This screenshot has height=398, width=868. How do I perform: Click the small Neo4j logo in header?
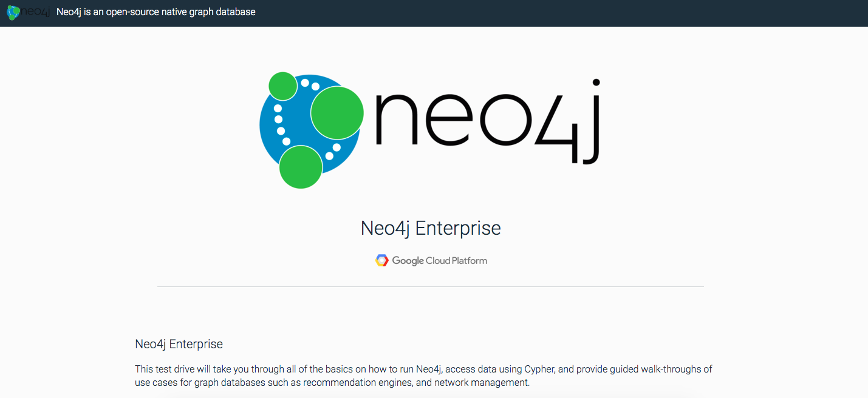click(x=28, y=12)
